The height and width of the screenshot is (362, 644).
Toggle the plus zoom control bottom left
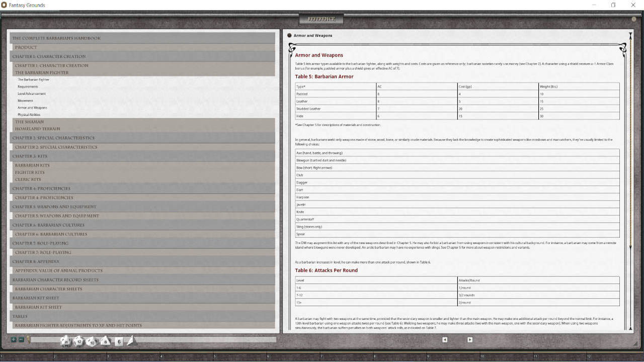tap(13, 339)
